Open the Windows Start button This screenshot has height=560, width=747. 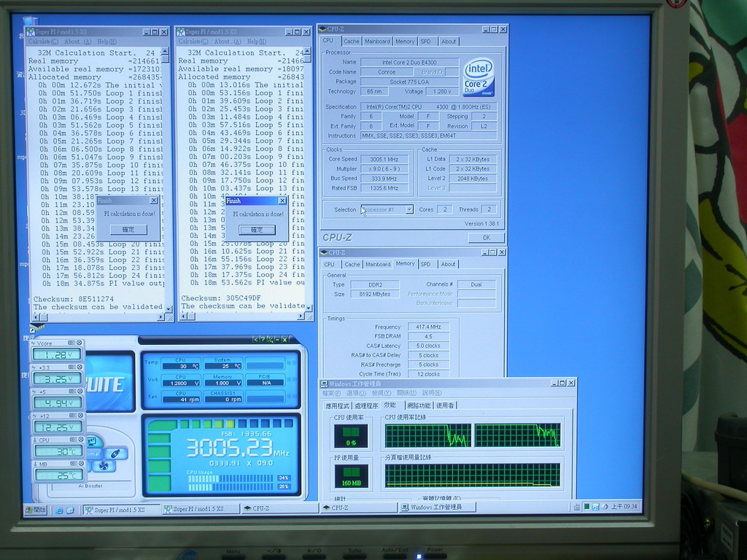click(36, 510)
